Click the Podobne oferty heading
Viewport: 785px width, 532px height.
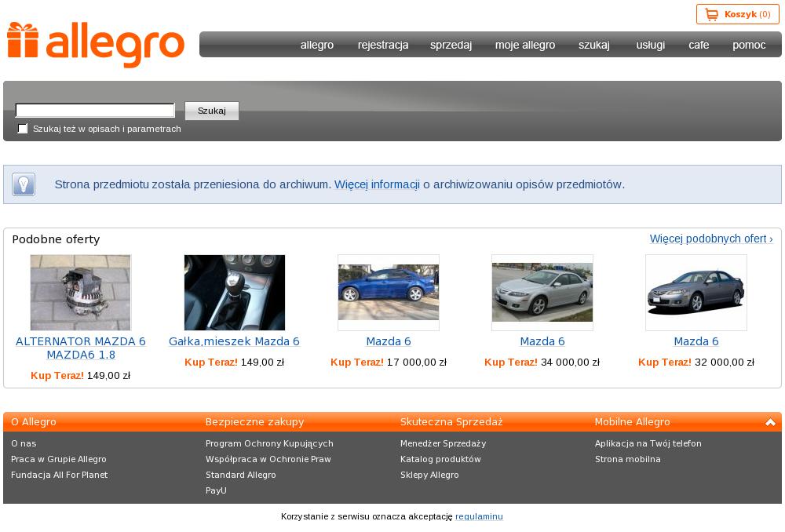click(x=56, y=239)
